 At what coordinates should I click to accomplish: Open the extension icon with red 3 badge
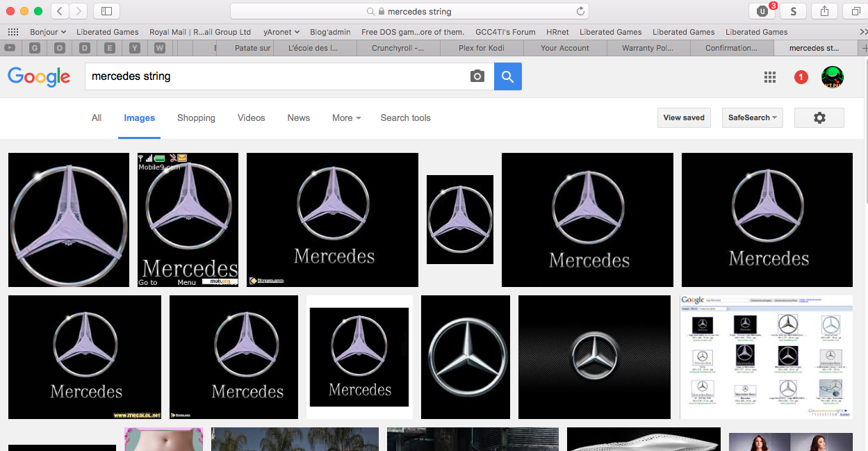coord(762,11)
